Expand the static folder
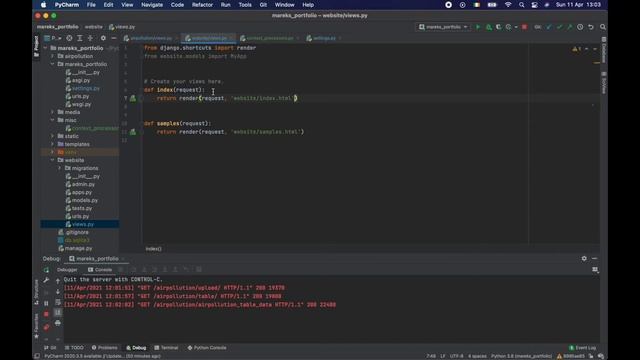 point(52,136)
